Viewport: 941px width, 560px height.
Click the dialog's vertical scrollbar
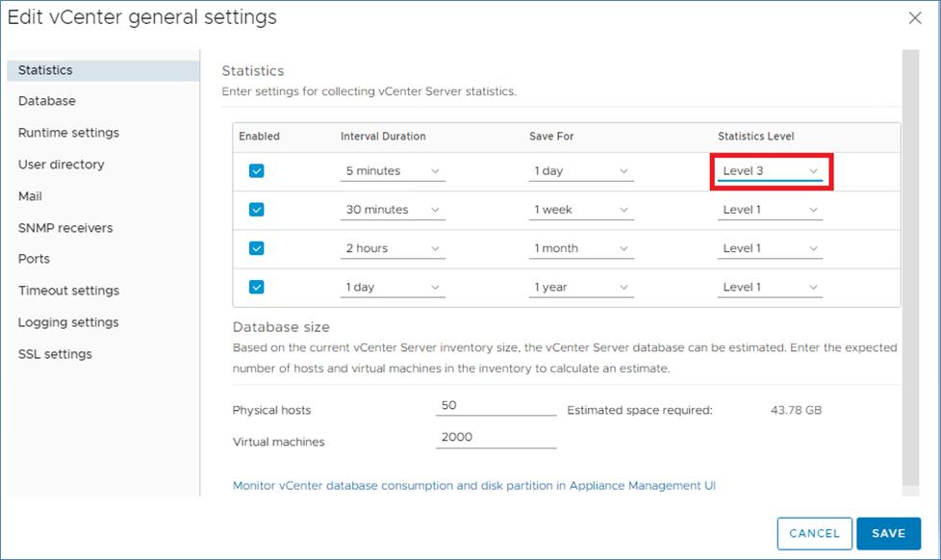[910, 267]
